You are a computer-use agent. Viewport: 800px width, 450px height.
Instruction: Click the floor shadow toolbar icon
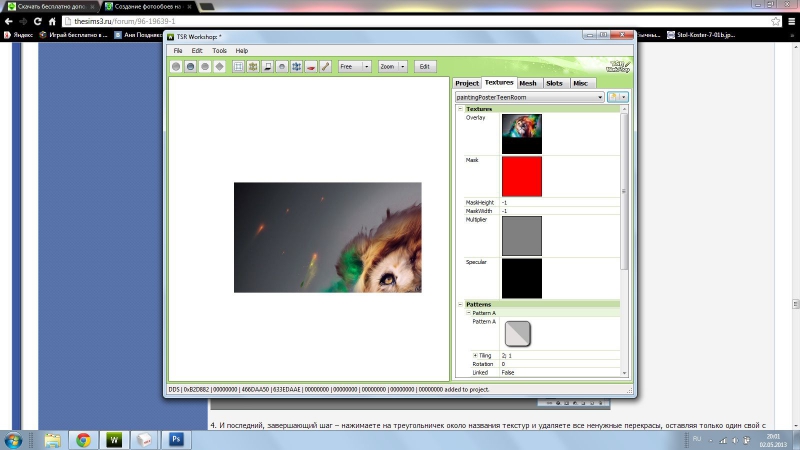[267, 66]
